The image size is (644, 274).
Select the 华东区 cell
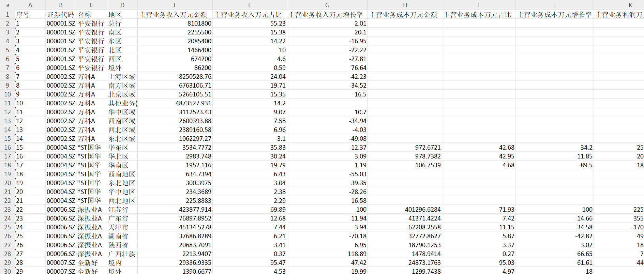pos(122,148)
